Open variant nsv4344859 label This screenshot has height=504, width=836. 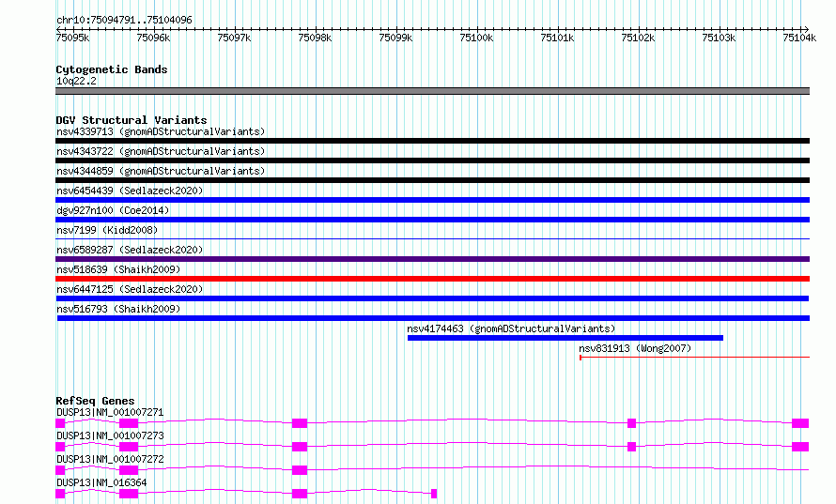point(161,171)
